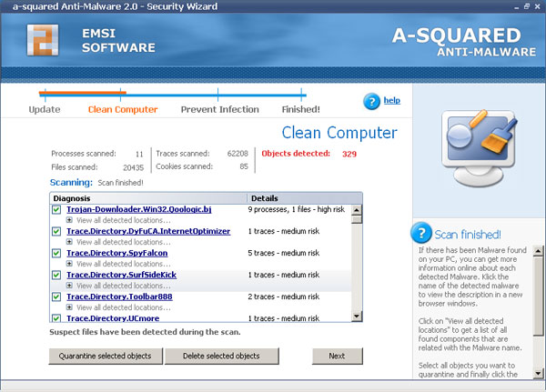Click the help panel scroll down arrow
Viewport: 546px width, 392px height.
click(539, 374)
